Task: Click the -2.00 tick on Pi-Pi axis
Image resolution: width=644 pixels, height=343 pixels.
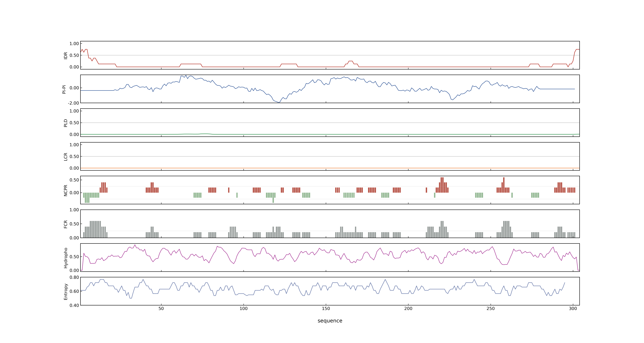Action: [x=73, y=103]
